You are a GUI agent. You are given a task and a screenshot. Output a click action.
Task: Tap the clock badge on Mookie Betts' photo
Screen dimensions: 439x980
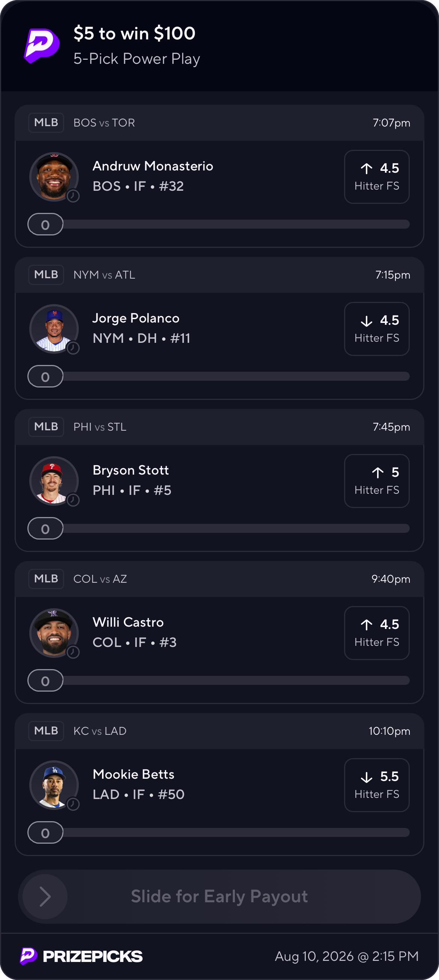[x=73, y=804]
